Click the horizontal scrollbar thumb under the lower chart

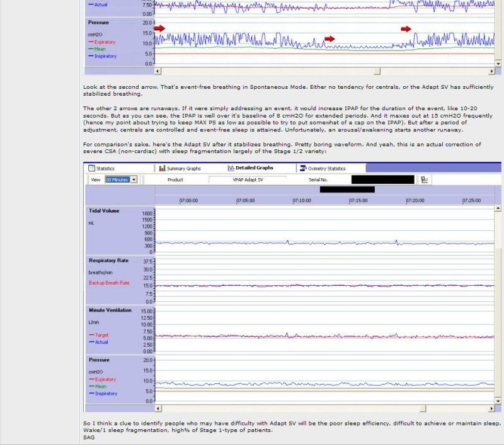pos(423,408)
